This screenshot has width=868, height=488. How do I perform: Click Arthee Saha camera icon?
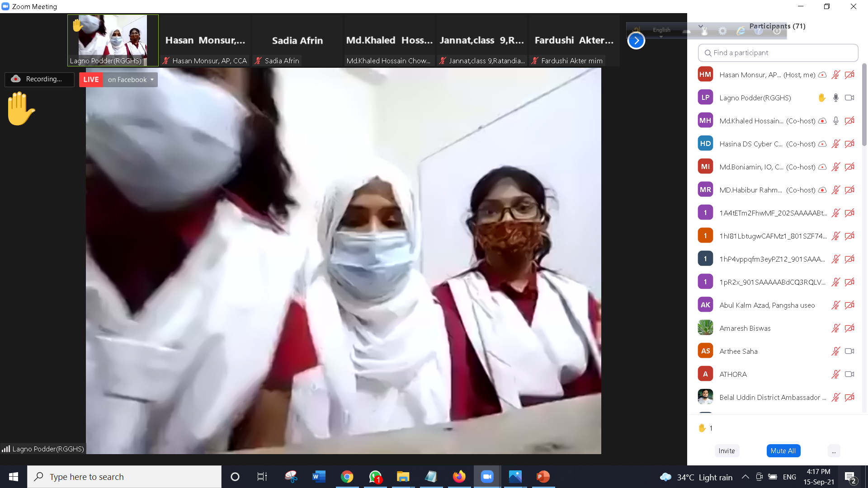[x=849, y=352]
